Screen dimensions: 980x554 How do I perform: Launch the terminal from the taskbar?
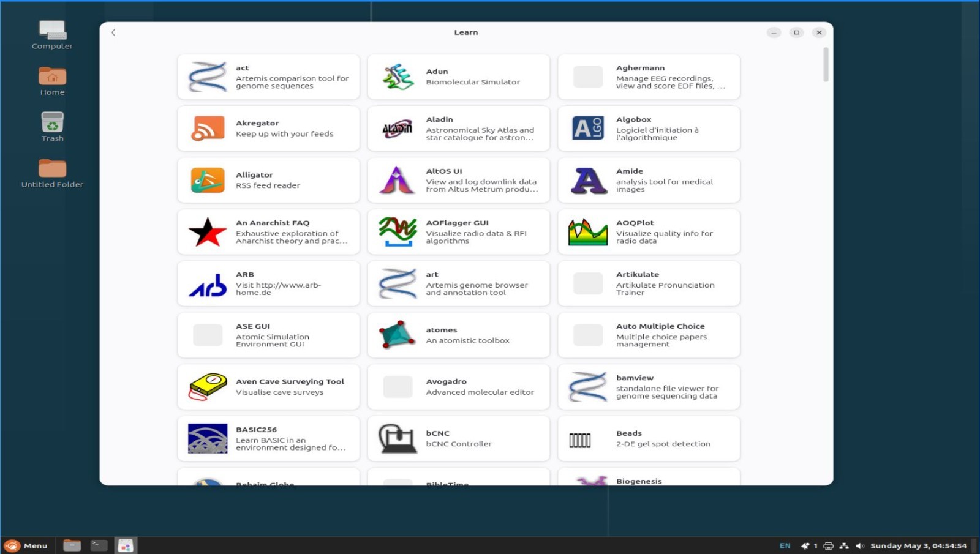(99, 545)
